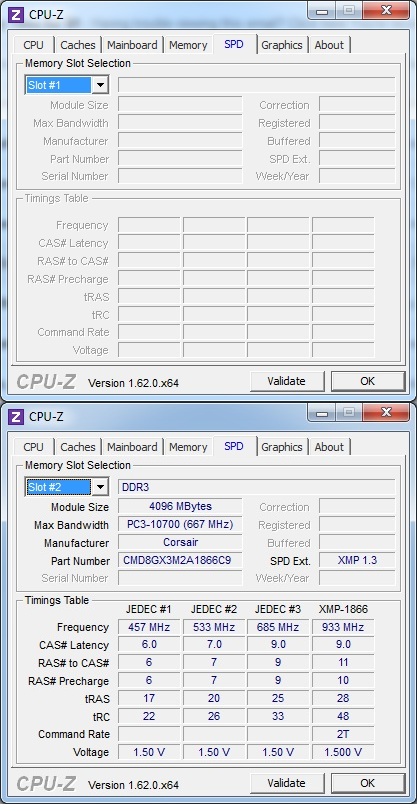Open the CPU tab in bottom CPU-Z window

click(34, 447)
